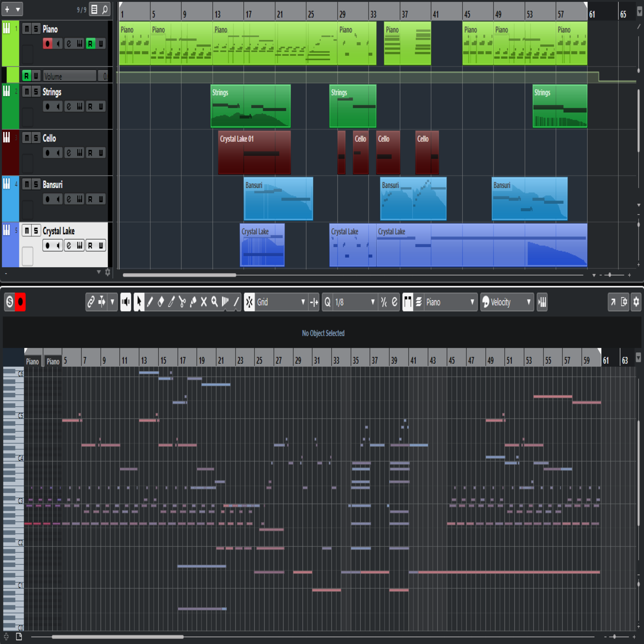Pick the Mute (X) tool
This screenshot has width=644, height=644.
[x=204, y=302]
